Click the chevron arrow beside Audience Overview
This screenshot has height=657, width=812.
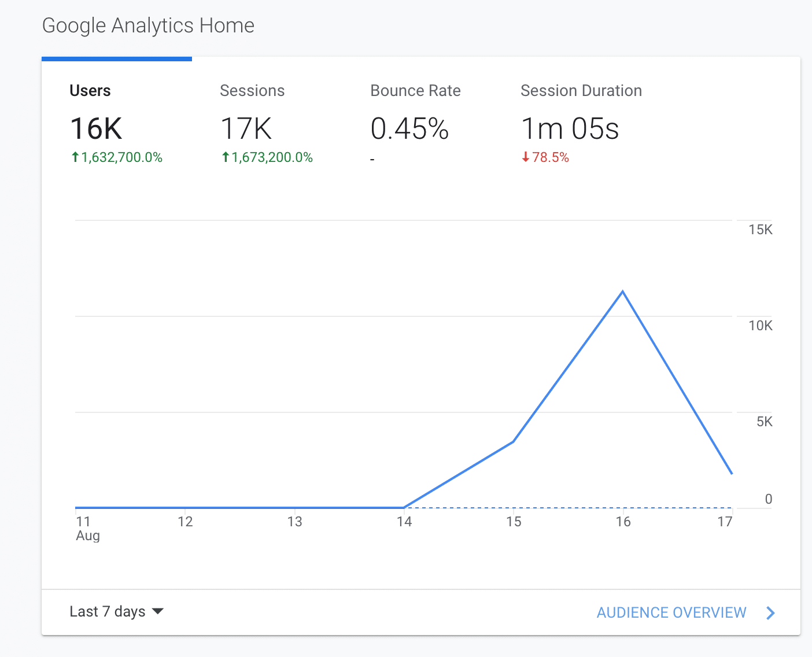(x=770, y=613)
